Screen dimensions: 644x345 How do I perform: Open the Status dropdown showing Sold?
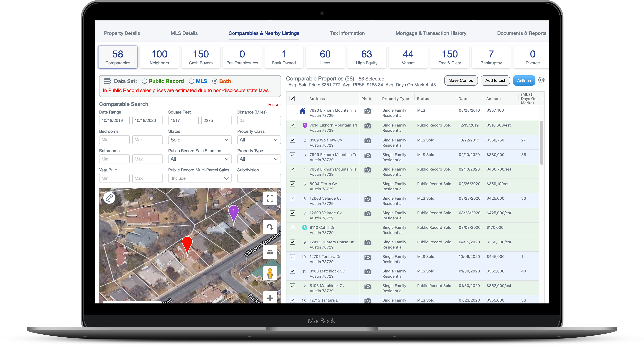point(200,140)
